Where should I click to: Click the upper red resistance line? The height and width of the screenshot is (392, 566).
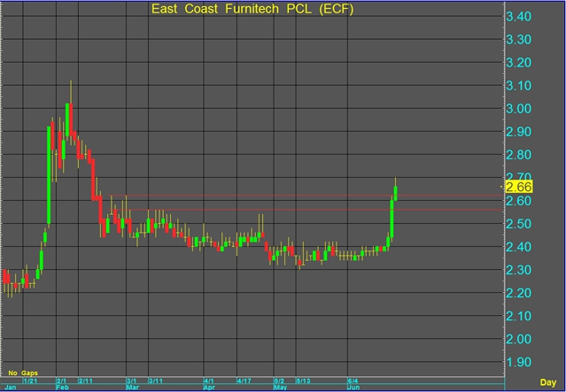click(306, 196)
